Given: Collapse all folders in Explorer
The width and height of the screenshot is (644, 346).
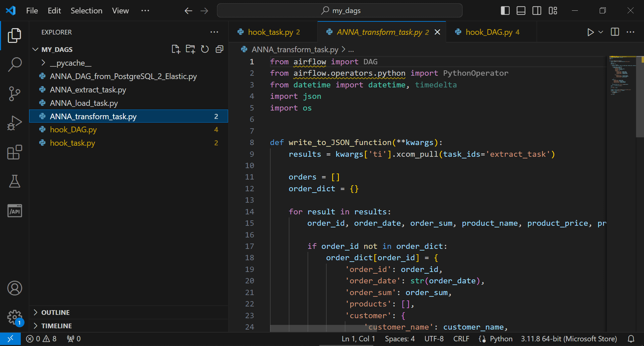Looking at the screenshot, I should pyautogui.click(x=219, y=49).
